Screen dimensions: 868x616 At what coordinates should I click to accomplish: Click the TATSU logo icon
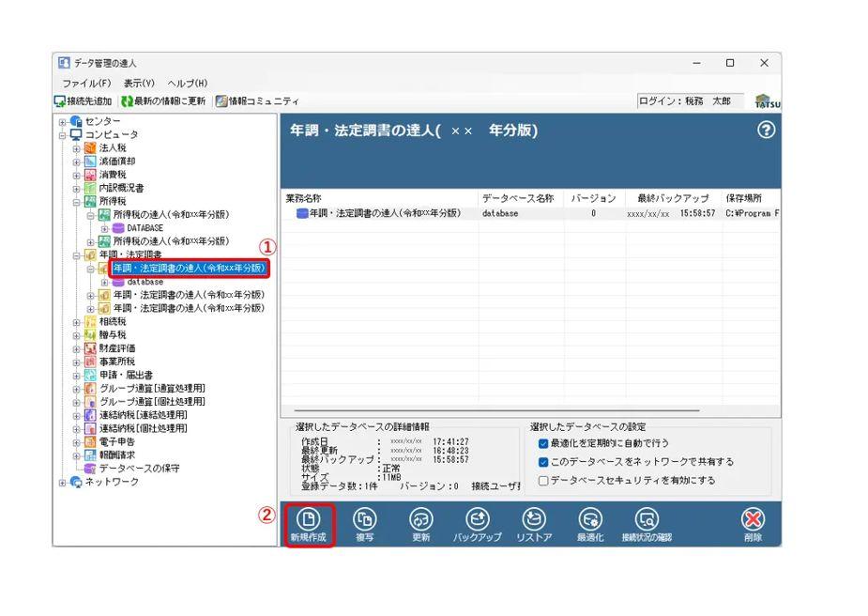[768, 101]
